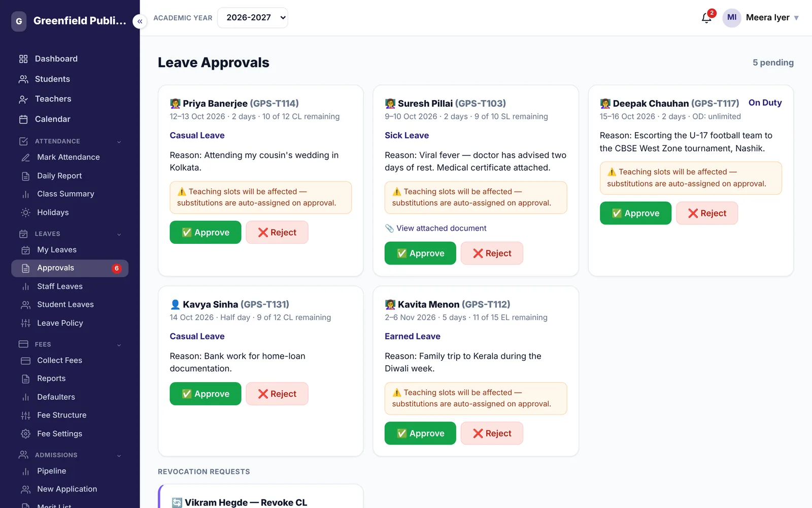This screenshot has width=812, height=508.
Task: Open the Meera Iyer account menu arrow
Action: click(796, 18)
